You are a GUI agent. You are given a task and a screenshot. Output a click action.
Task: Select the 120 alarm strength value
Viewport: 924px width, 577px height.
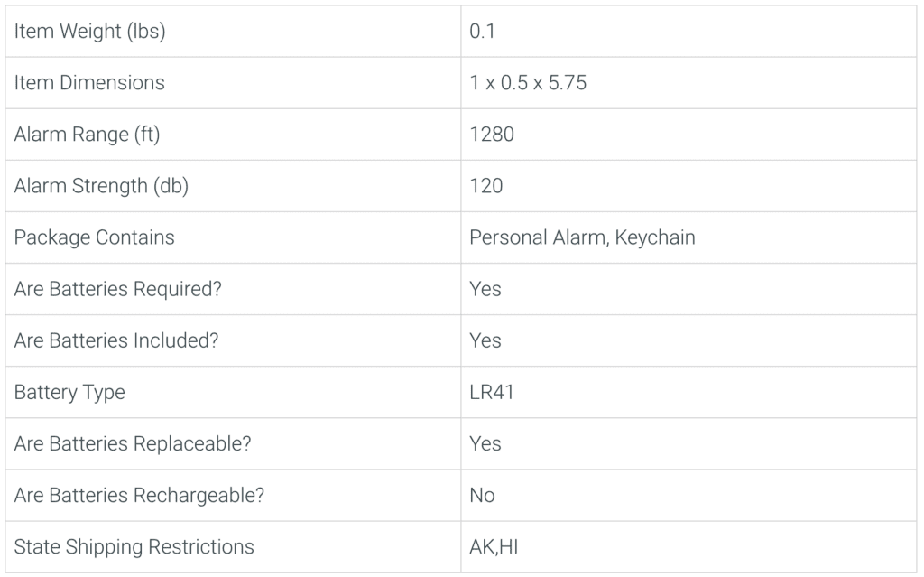click(x=486, y=186)
